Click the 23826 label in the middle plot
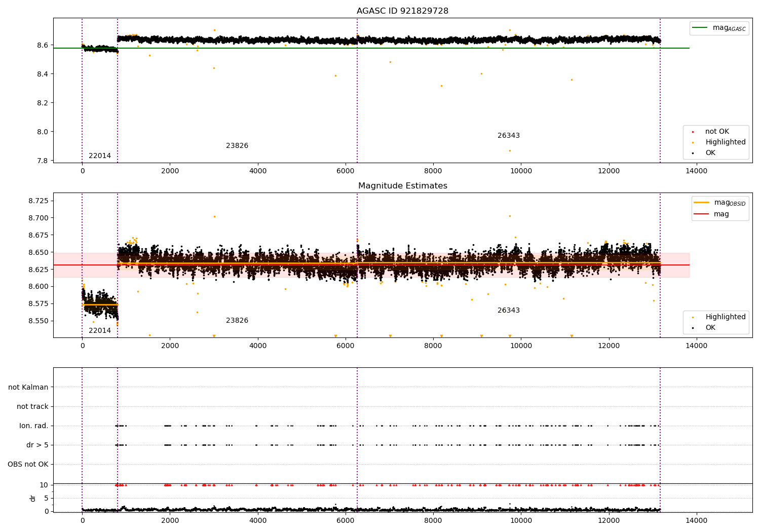The width and height of the screenshot is (760, 532). coord(237,321)
